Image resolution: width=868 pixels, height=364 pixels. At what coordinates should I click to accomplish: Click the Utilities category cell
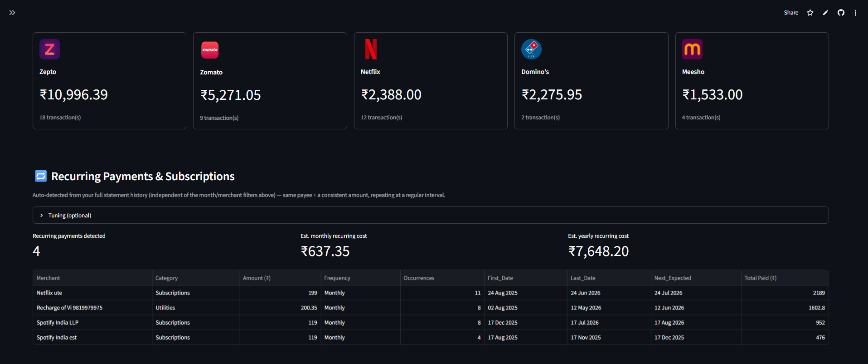pyautogui.click(x=196, y=308)
